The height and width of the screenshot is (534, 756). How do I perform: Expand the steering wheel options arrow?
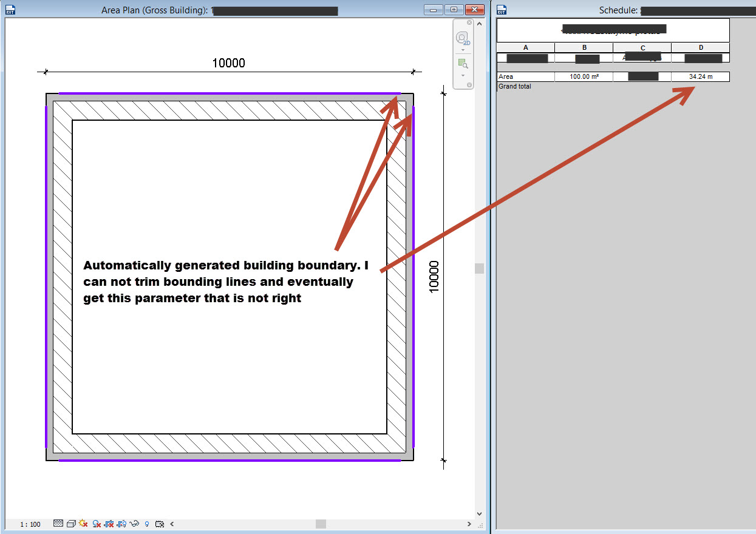463,50
